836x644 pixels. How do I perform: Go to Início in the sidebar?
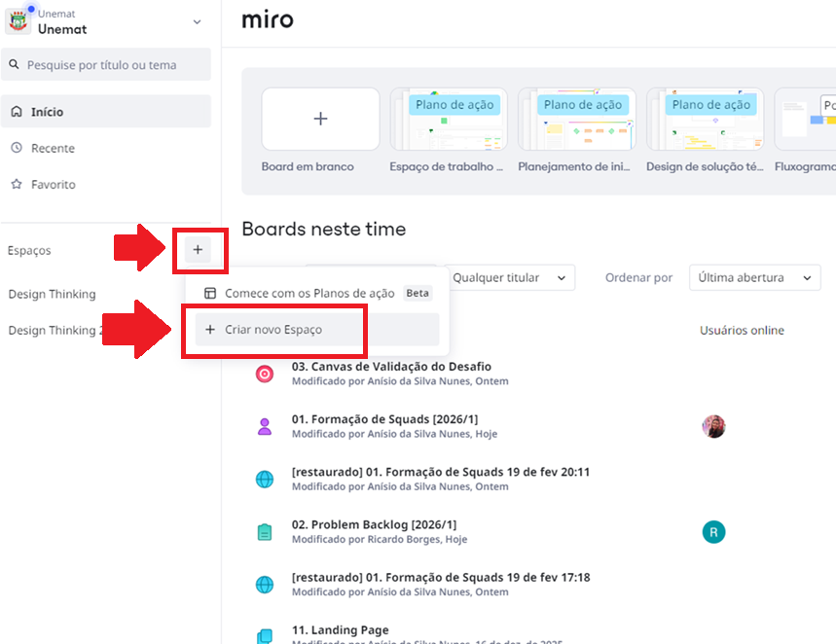105,112
